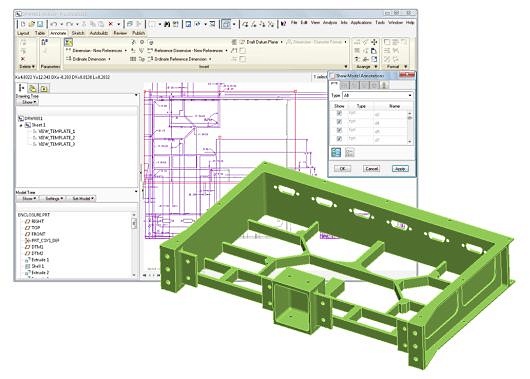Click the Draft Datum Plane tool
Screen dimensions: 530x379
coord(259,42)
